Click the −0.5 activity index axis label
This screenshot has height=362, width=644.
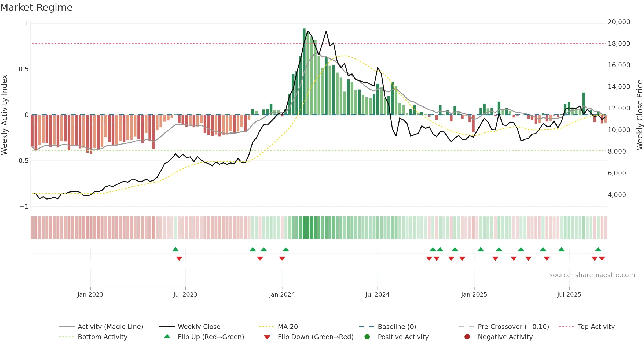[21, 161]
